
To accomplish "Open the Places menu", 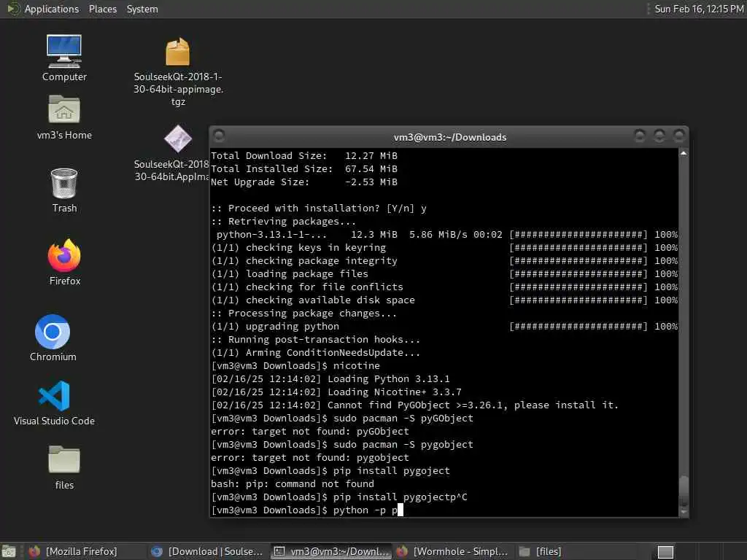I will click(102, 9).
